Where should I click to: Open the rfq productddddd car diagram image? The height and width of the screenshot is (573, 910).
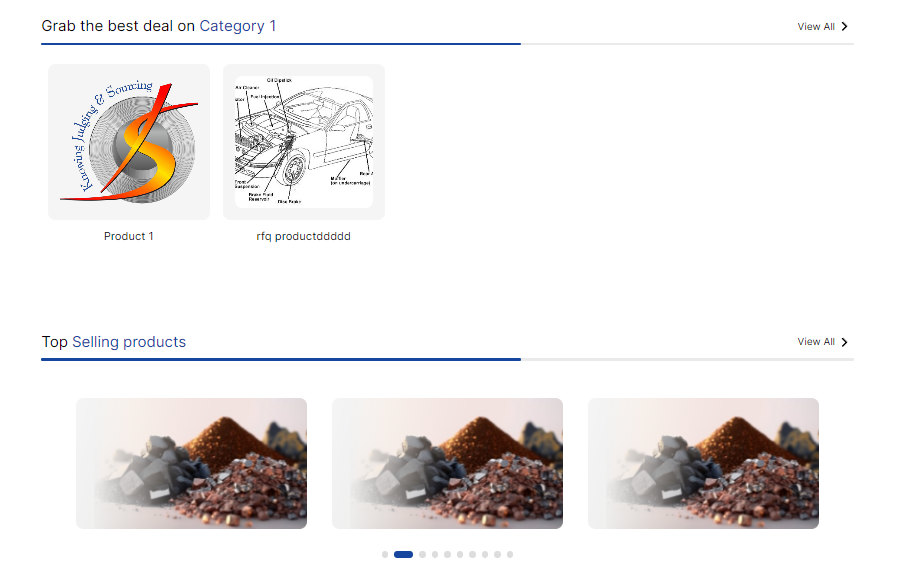point(304,142)
